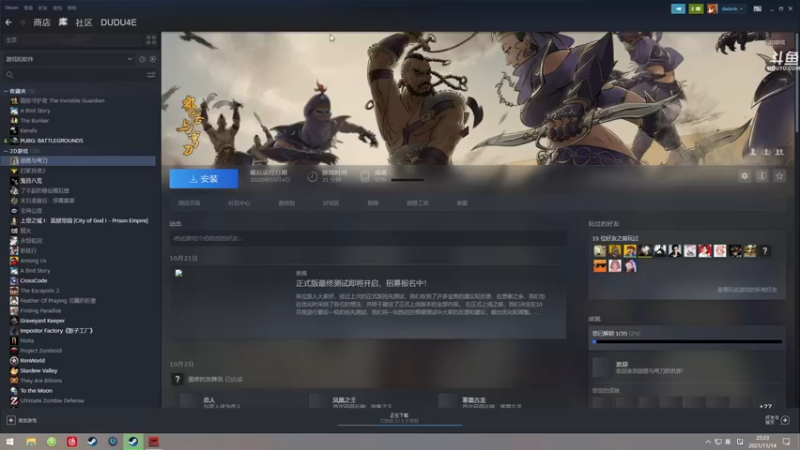
Task: Open 正式版最终测试即将开启 news post
Action: [x=361, y=283]
